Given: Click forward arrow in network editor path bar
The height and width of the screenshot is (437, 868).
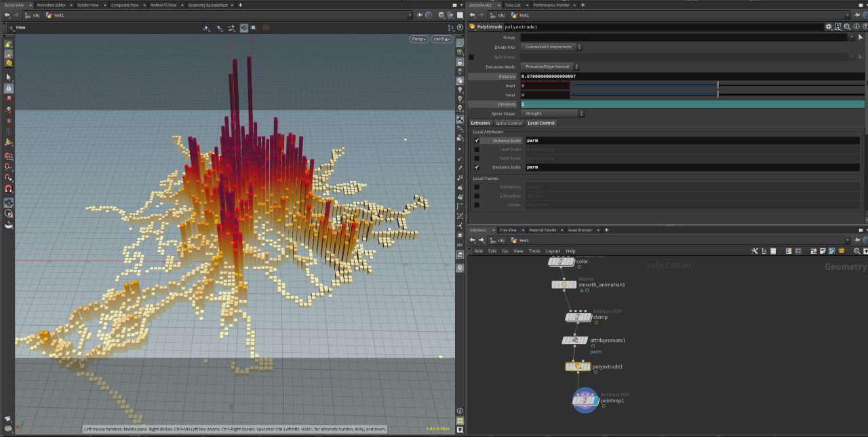Looking at the screenshot, I should [x=481, y=240].
